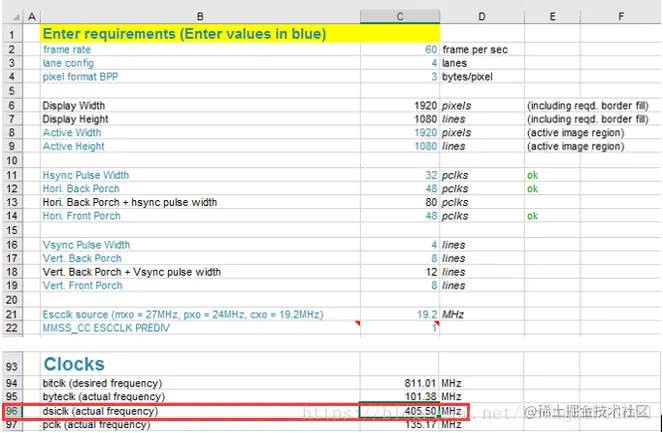Click the 'Vert. Front Porch' label
The image size is (663, 433).
[x=82, y=285]
